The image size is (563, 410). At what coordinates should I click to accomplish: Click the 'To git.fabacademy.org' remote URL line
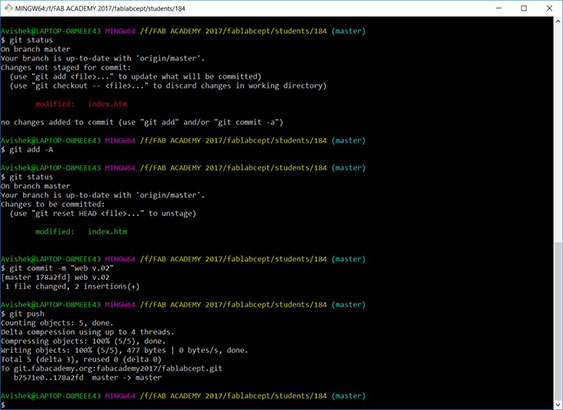pos(111,368)
